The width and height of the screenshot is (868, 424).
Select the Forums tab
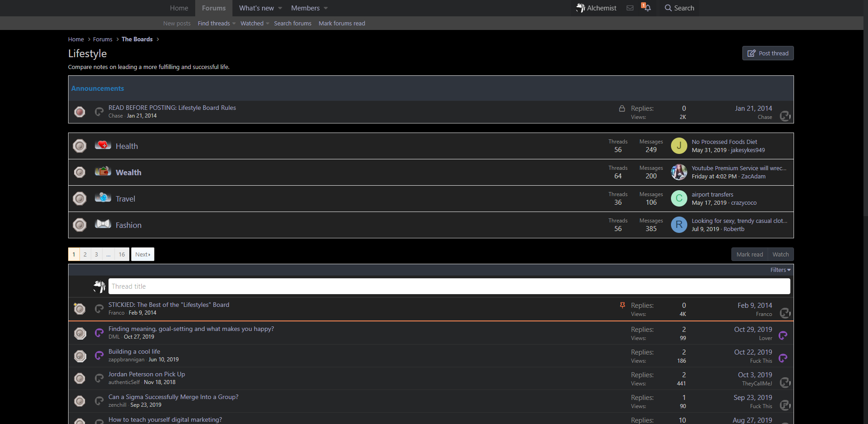pos(214,8)
